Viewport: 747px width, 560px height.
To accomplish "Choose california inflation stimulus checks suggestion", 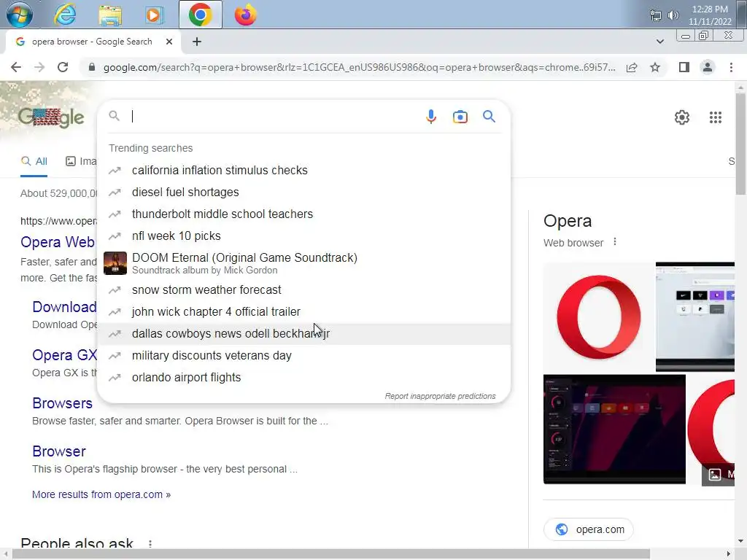I will click(303, 171).
